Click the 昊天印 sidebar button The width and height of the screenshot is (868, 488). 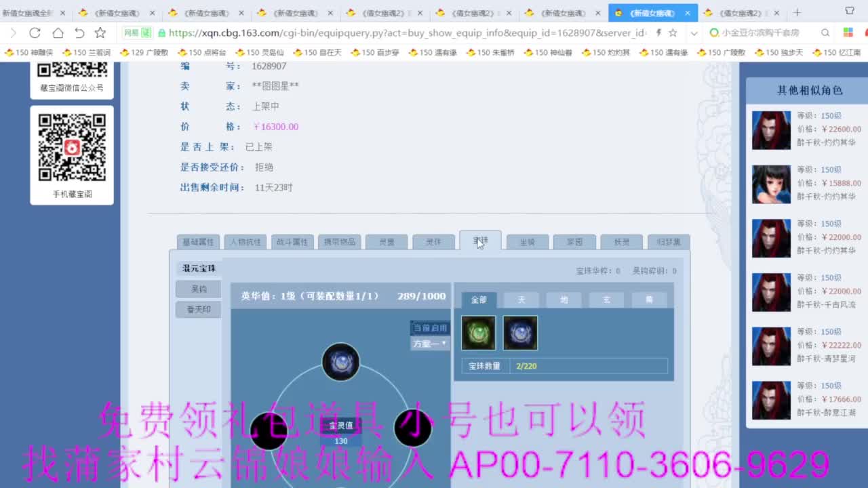pyautogui.click(x=198, y=308)
